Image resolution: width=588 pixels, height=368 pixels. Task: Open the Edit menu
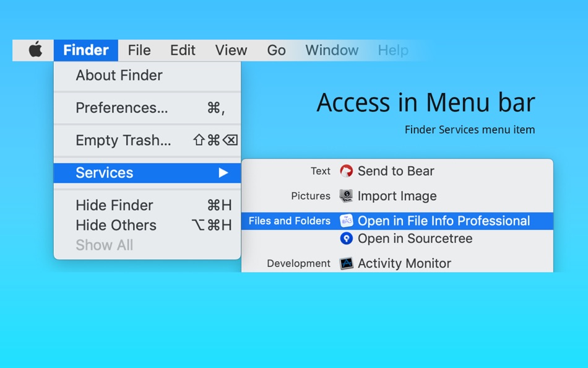pyautogui.click(x=183, y=50)
